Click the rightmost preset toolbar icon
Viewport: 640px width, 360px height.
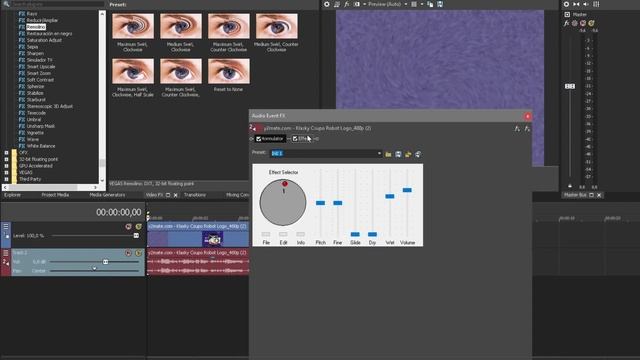click(x=418, y=154)
